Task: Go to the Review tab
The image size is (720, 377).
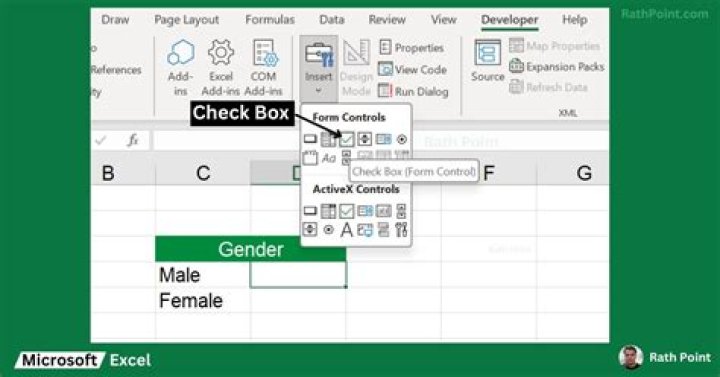Action: tap(387, 20)
